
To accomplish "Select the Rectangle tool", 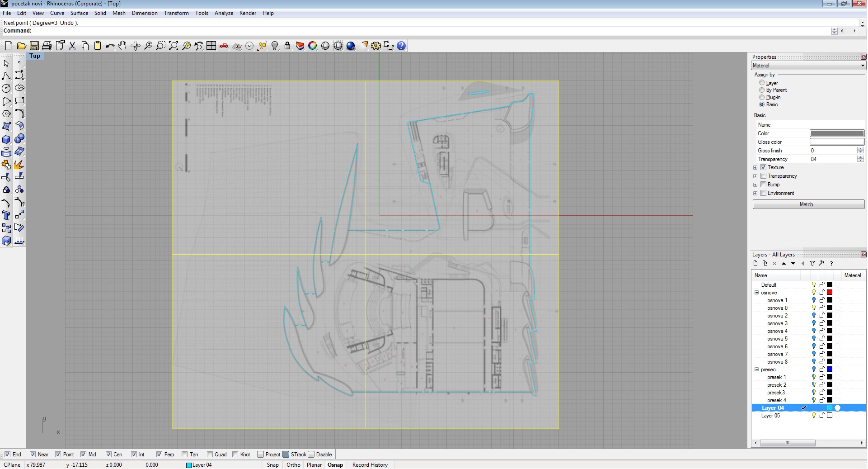I will coord(19,101).
